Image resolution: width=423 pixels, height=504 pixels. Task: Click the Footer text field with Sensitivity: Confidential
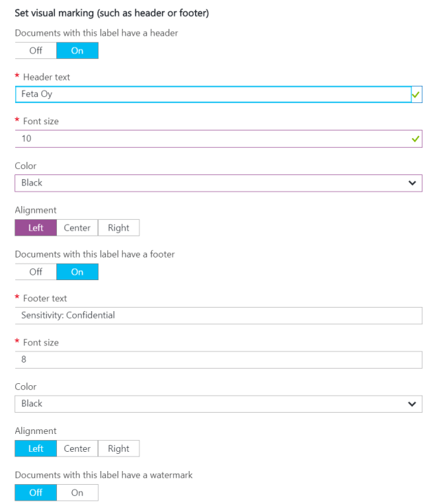click(x=218, y=316)
